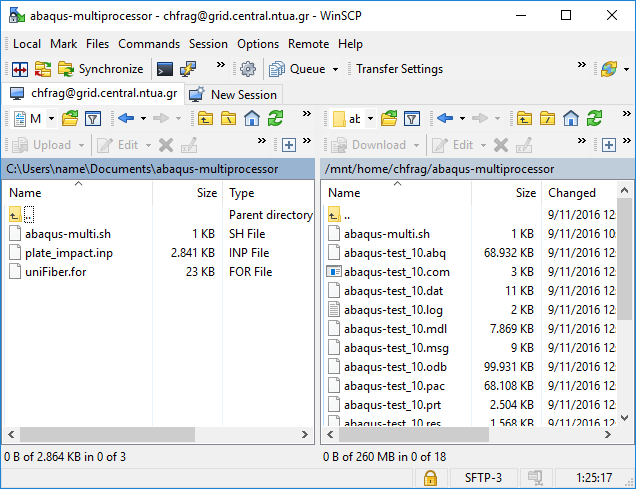Open the Commands menu
The width and height of the screenshot is (636, 489).
[149, 44]
